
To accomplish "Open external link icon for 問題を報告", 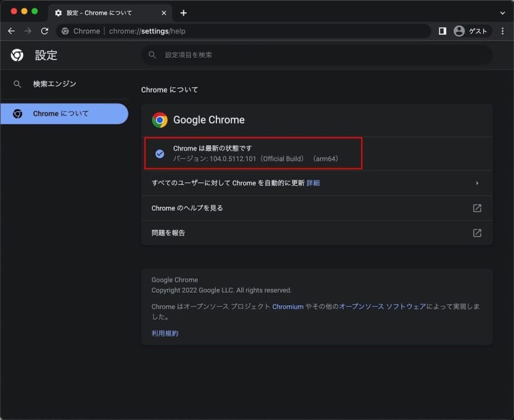I will pos(477,233).
